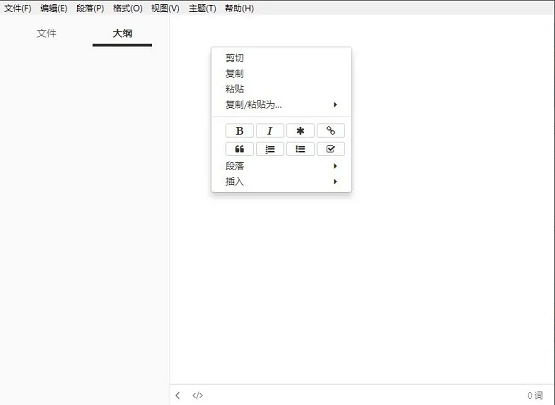This screenshot has width=555, height=405.
Task: Open the 文件(F) menu
Action: (18, 8)
